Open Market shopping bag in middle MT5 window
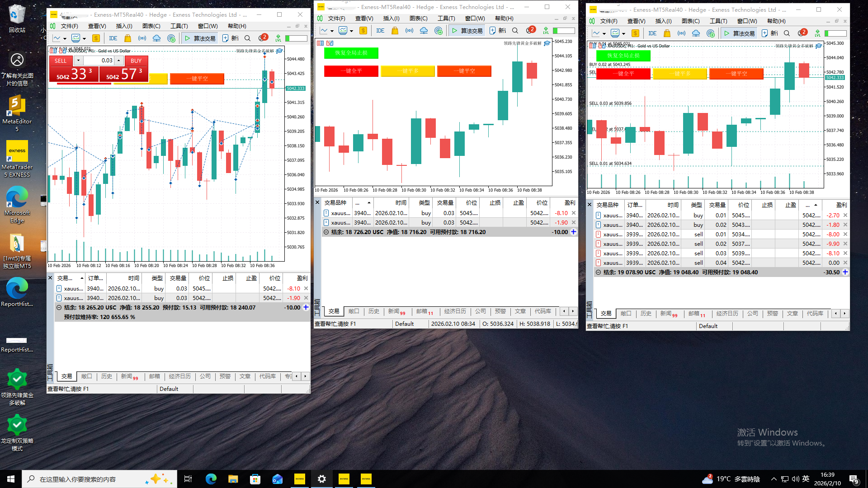The image size is (868, 488). [x=395, y=31]
